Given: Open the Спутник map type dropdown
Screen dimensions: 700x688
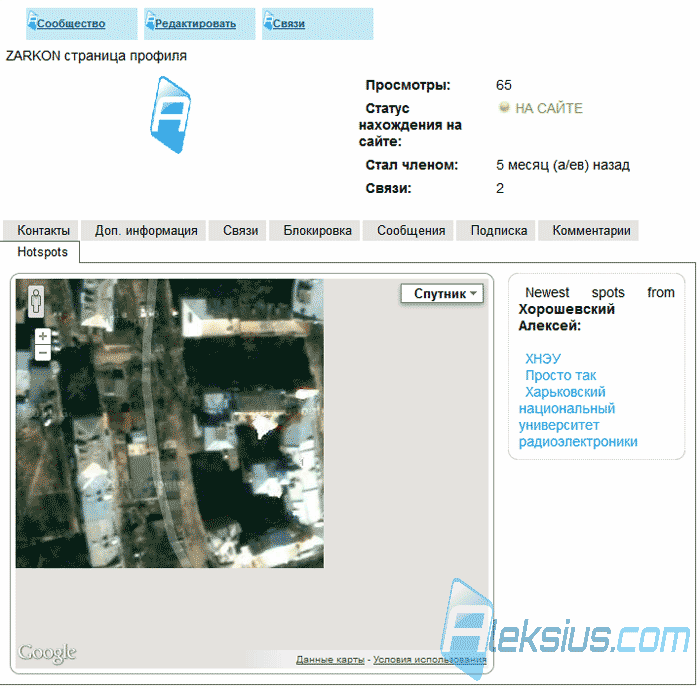Looking at the screenshot, I should point(442,294).
